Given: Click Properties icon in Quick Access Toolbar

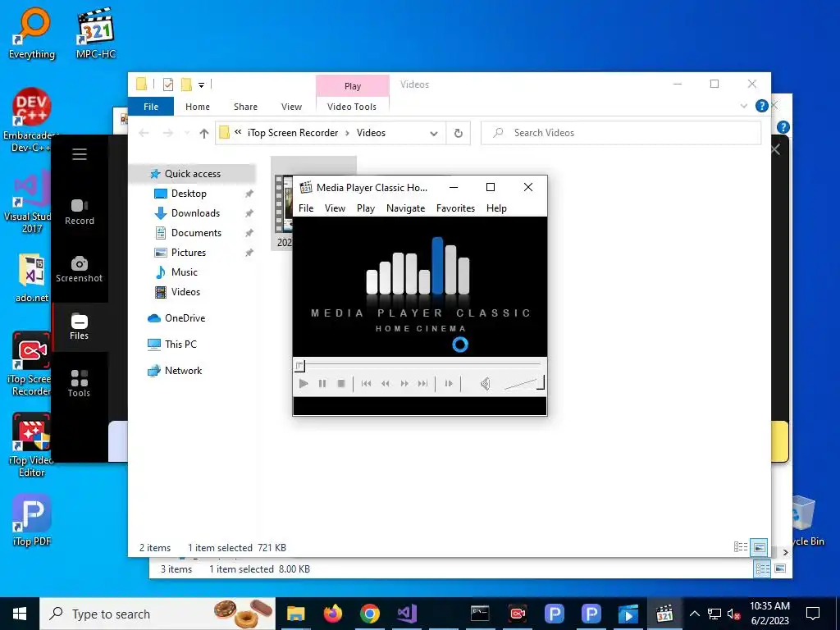Looking at the screenshot, I should (x=168, y=84).
